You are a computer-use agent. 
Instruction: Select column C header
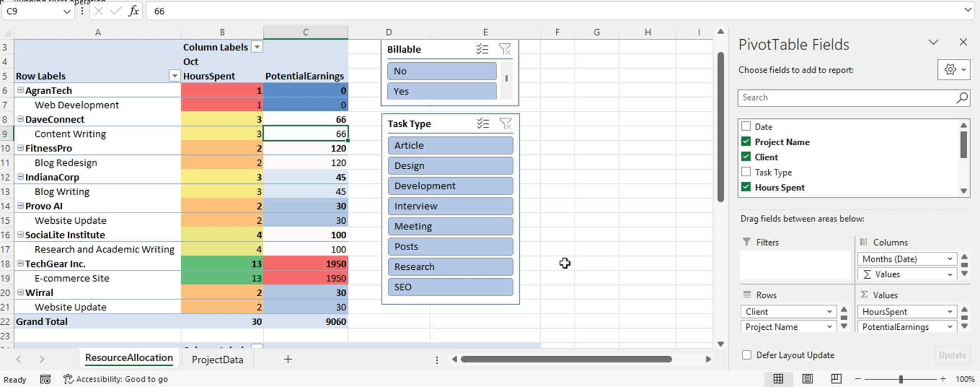click(x=305, y=33)
